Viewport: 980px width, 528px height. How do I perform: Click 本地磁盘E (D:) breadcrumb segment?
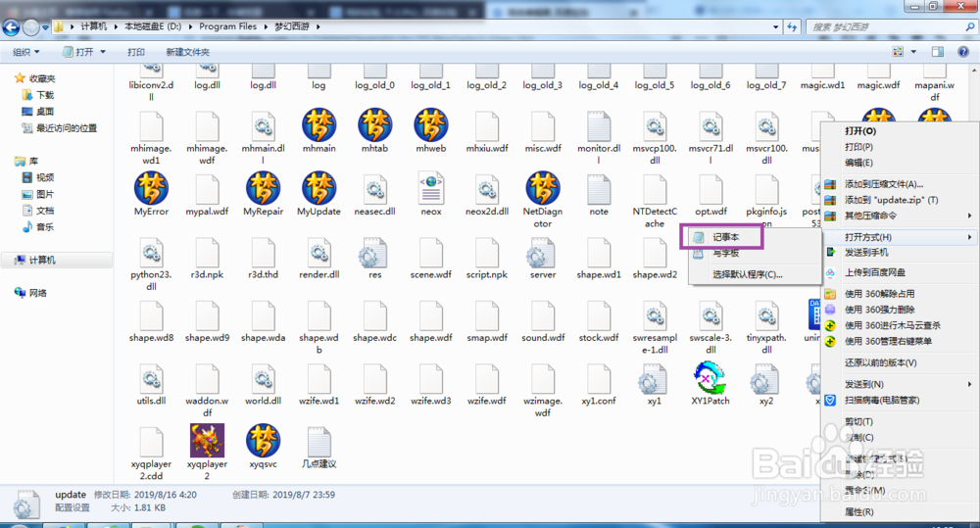153,26
